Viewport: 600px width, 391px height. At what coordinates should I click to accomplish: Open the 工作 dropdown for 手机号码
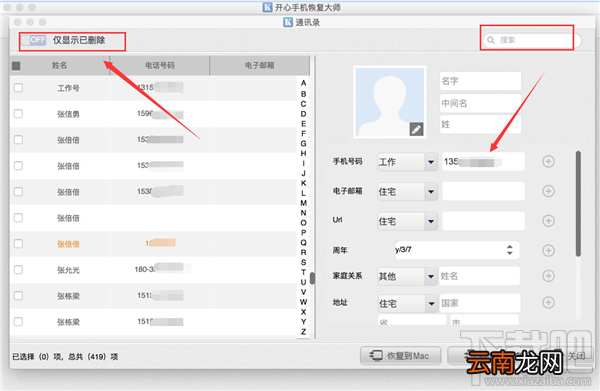(407, 162)
